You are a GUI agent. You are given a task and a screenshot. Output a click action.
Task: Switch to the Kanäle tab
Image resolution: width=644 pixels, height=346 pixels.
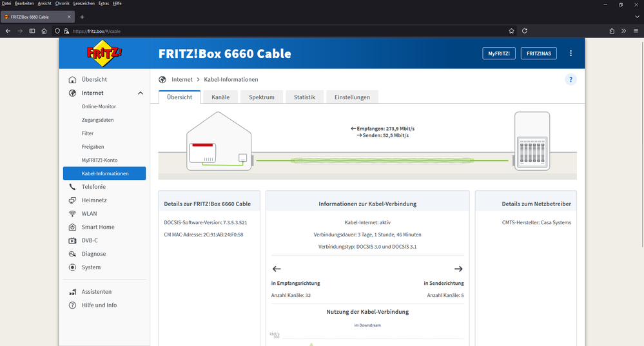220,97
